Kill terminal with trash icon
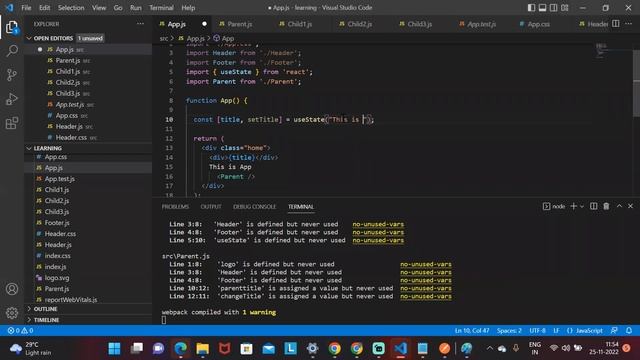This screenshot has width=640, height=360. point(606,207)
